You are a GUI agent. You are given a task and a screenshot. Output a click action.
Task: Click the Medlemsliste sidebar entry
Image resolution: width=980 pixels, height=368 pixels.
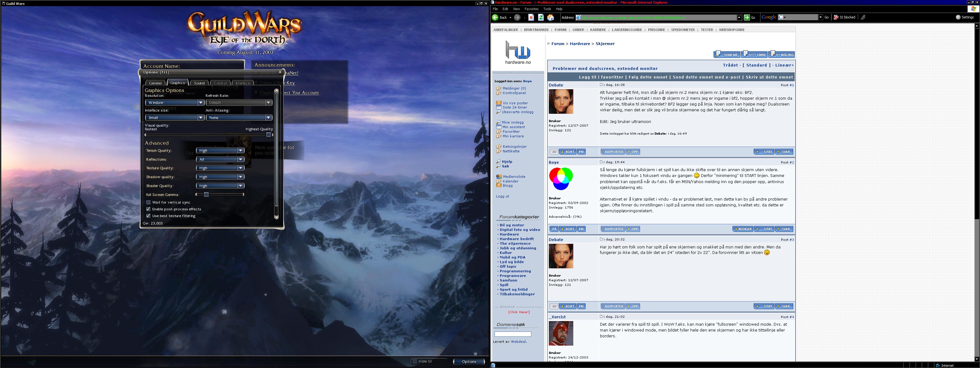(514, 177)
